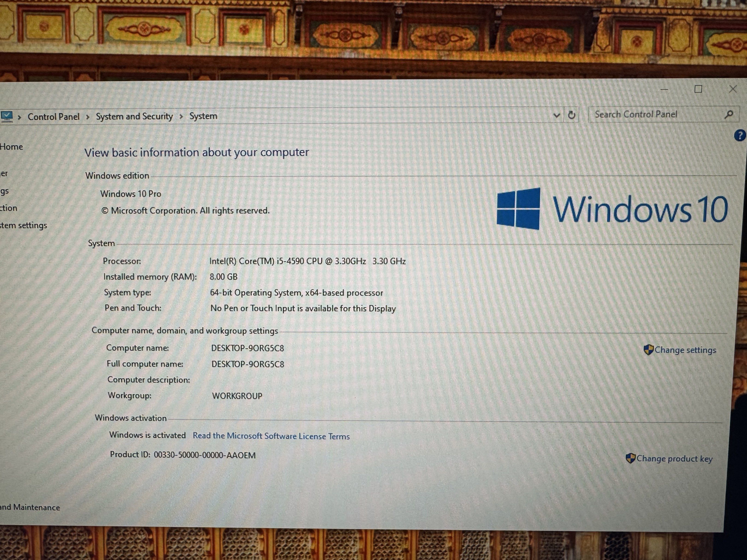Click the 'Windows 10 Pro' edition text

131,194
